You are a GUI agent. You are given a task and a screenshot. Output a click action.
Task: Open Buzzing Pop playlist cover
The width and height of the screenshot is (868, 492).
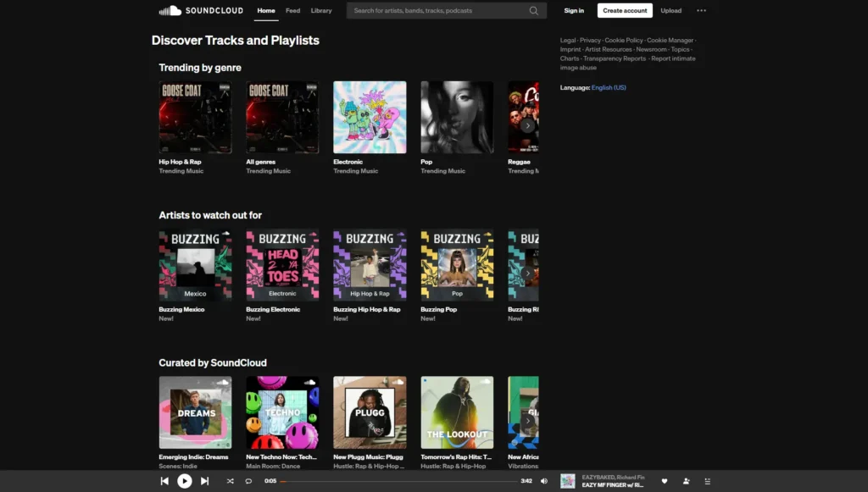(457, 265)
